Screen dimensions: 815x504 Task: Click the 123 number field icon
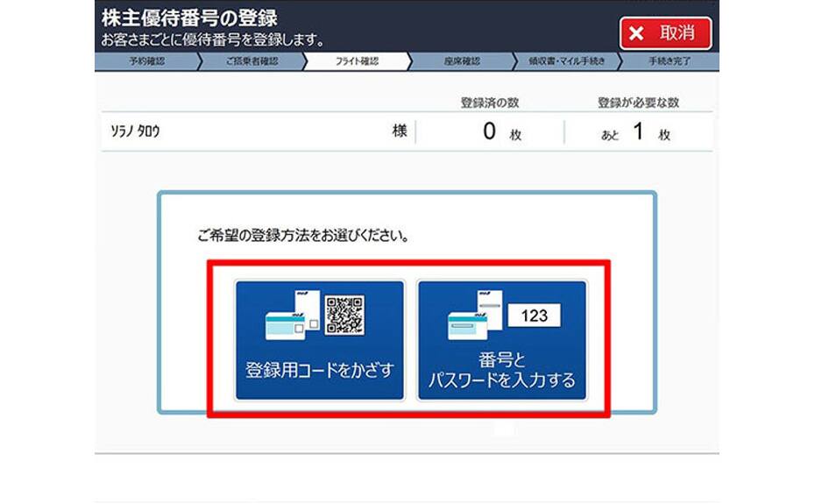pyautogui.click(x=535, y=316)
